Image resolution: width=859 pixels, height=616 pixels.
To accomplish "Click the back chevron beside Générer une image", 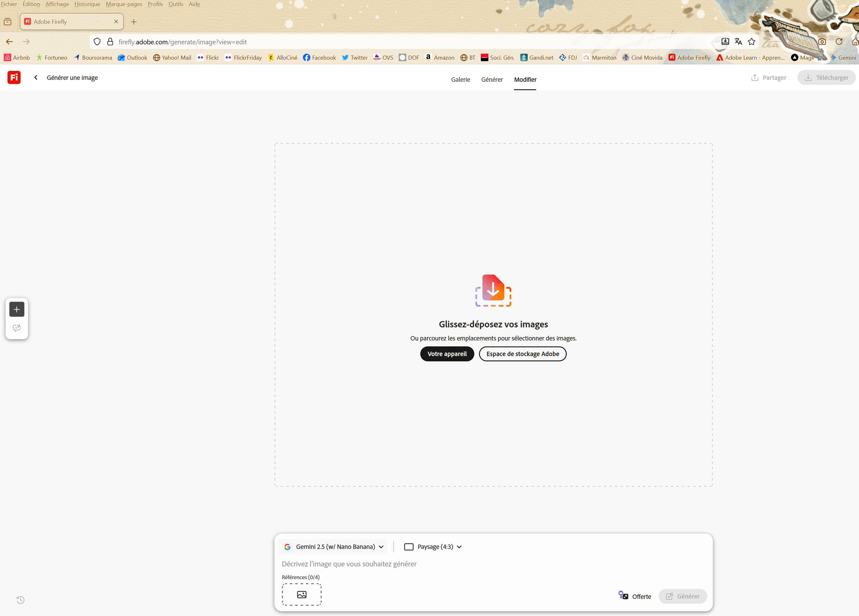I will click(36, 78).
